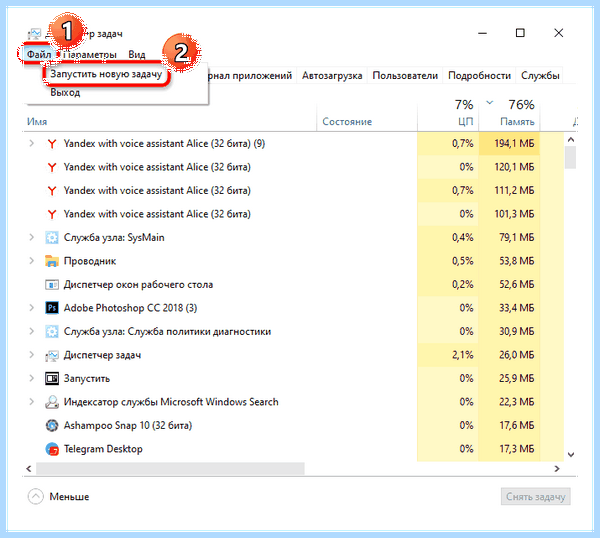This screenshot has width=600, height=538.
Task: Expand the Проводник process row
Action: point(31,261)
